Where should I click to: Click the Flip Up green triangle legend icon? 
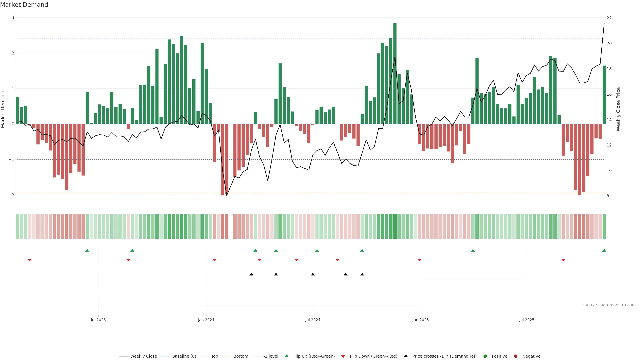pyautogui.click(x=287, y=356)
